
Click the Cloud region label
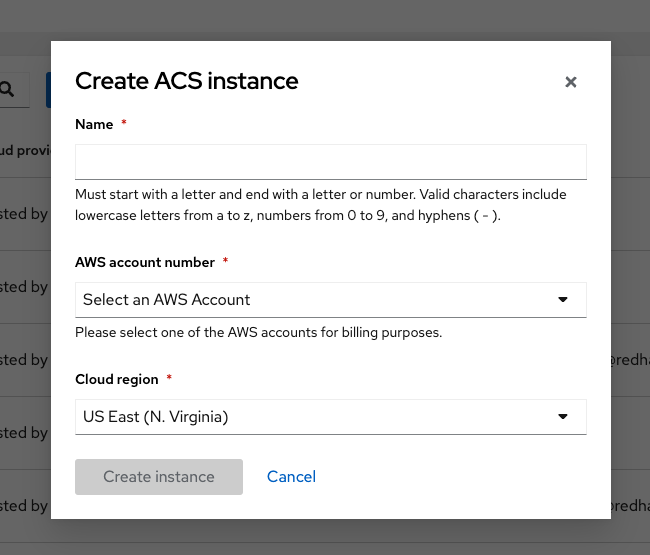[x=116, y=379]
